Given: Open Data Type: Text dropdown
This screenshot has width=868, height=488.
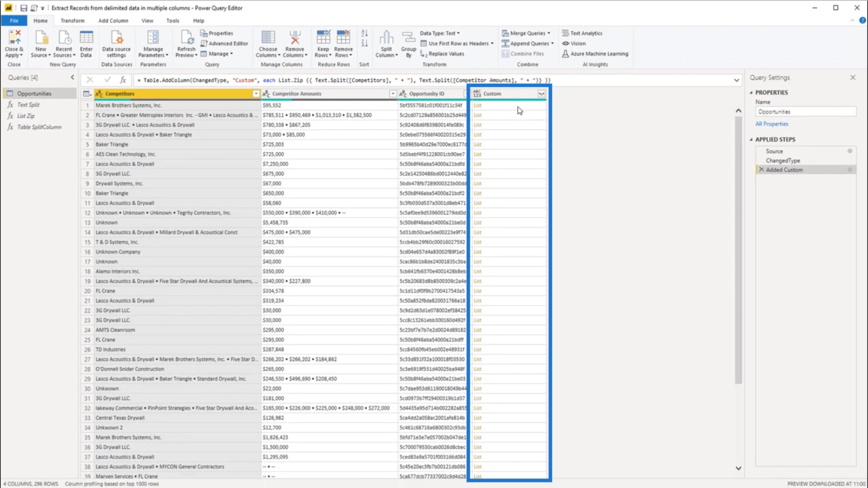Looking at the screenshot, I should tap(439, 33).
